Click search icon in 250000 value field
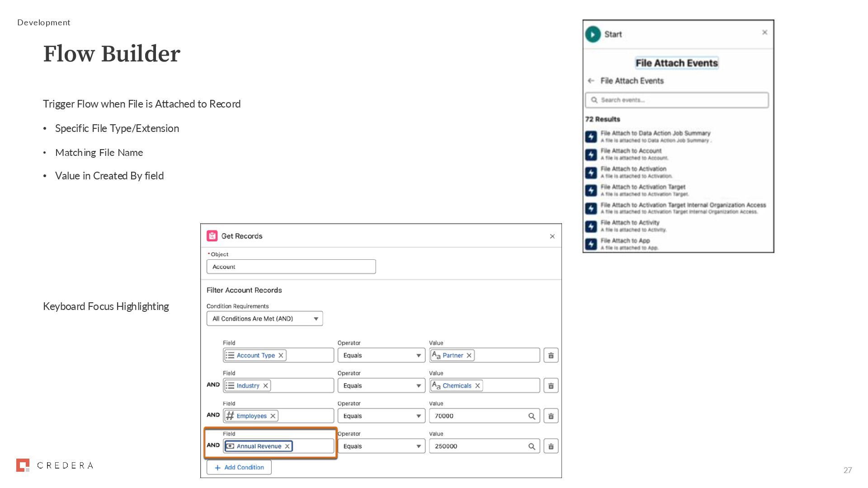 click(532, 446)
